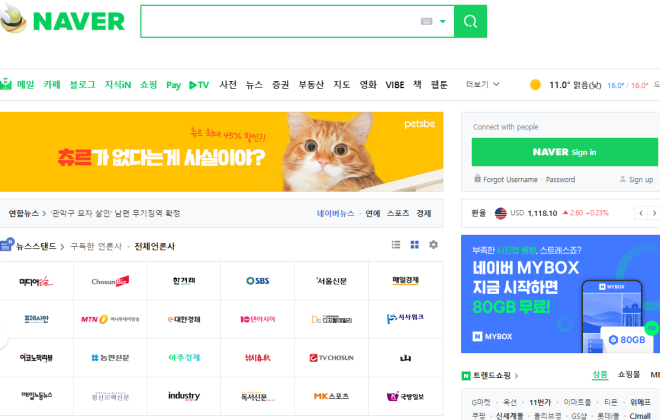The height and width of the screenshot is (420, 660).
Task: Open the 아주경제 publisher logo
Action: click(184, 358)
